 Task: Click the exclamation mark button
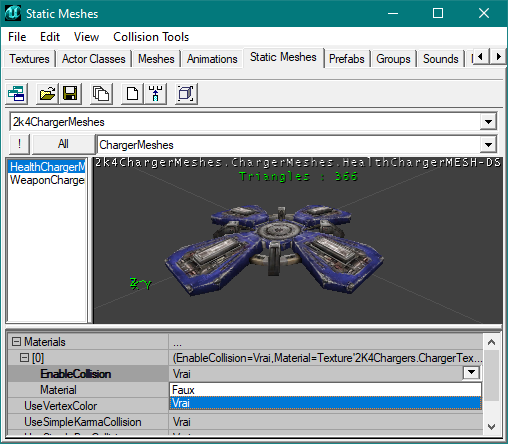19,144
